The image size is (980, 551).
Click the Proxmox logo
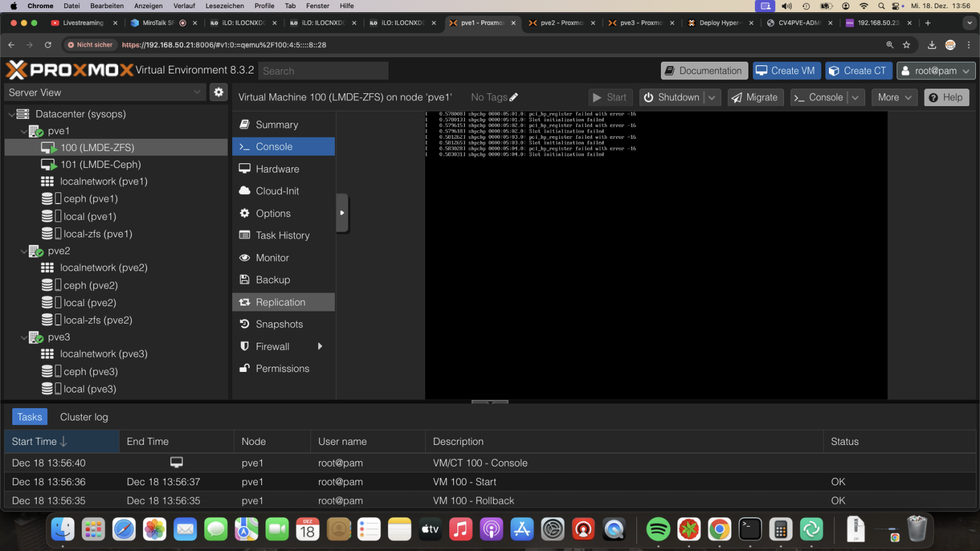(x=69, y=71)
